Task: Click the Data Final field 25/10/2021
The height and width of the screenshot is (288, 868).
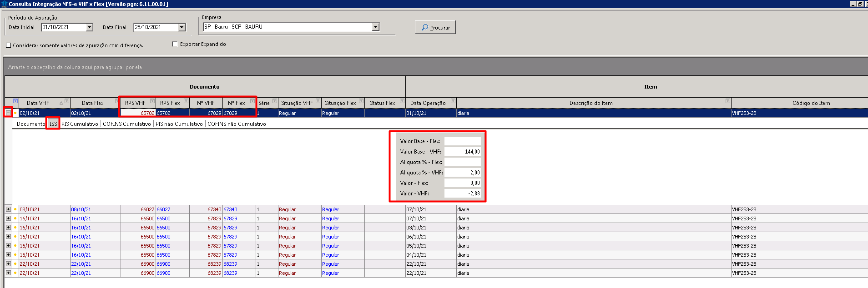Action: (x=156, y=27)
